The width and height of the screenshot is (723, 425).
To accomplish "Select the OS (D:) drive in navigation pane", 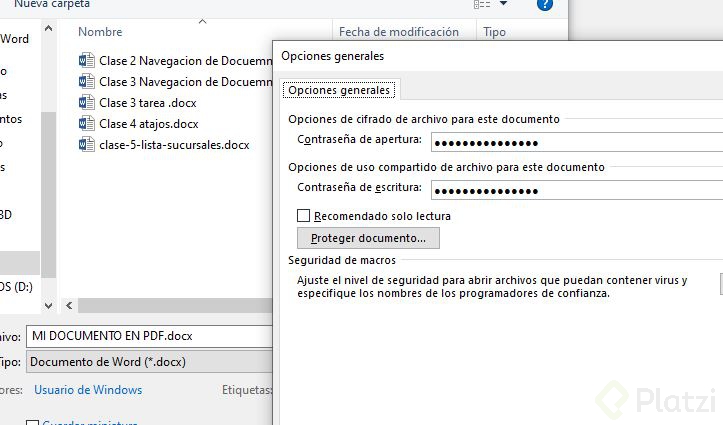I will pyautogui.click(x=17, y=287).
